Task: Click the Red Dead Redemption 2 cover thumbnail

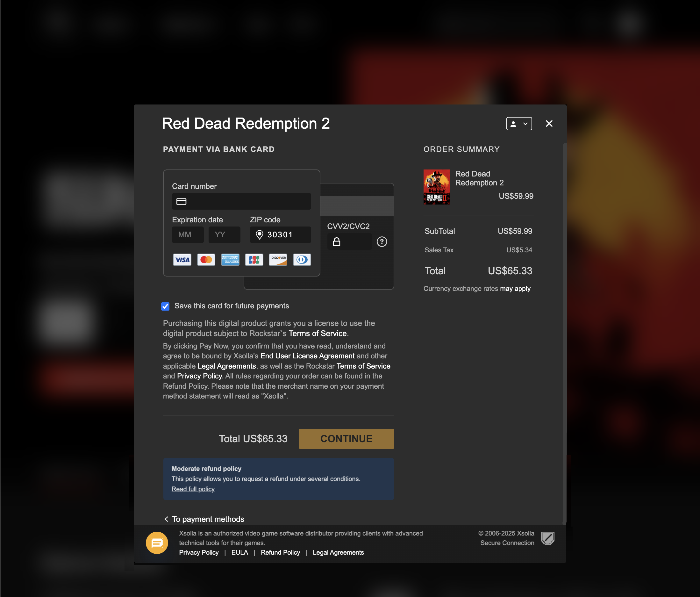Action: [x=437, y=187]
